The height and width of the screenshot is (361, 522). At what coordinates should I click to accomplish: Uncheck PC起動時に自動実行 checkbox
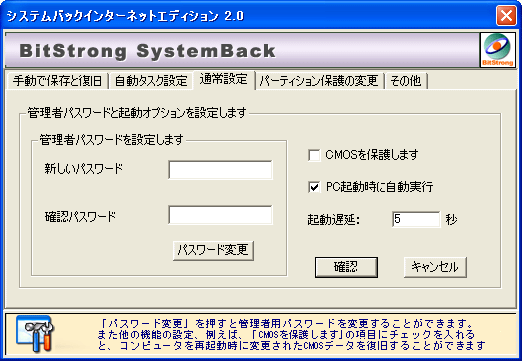pos(314,187)
